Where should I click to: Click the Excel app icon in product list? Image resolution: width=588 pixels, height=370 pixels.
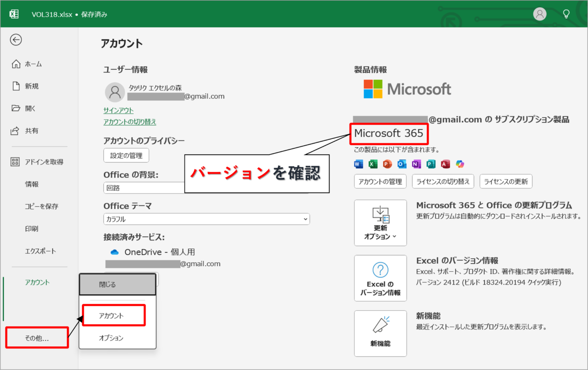point(373,164)
